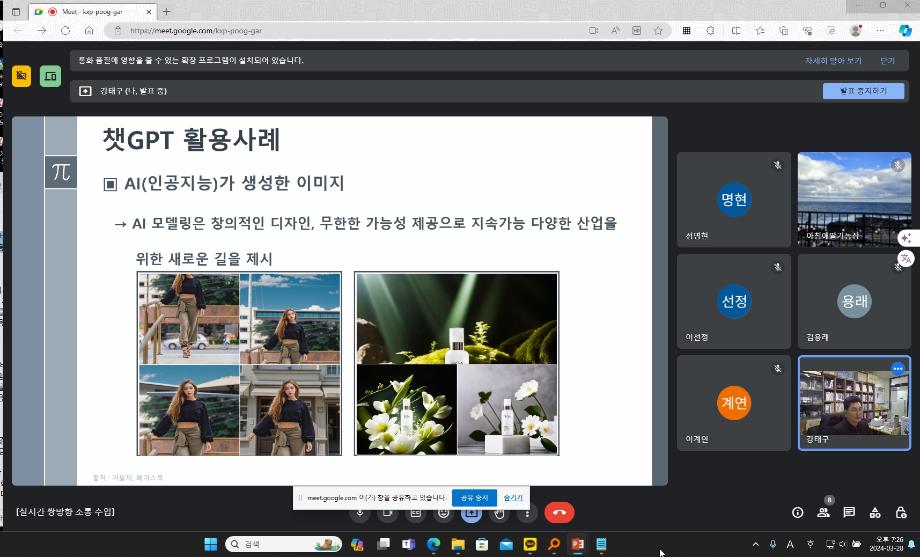Click the Gemini sparkle icon at right edge
This screenshot has width=920, height=557.
[907, 238]
